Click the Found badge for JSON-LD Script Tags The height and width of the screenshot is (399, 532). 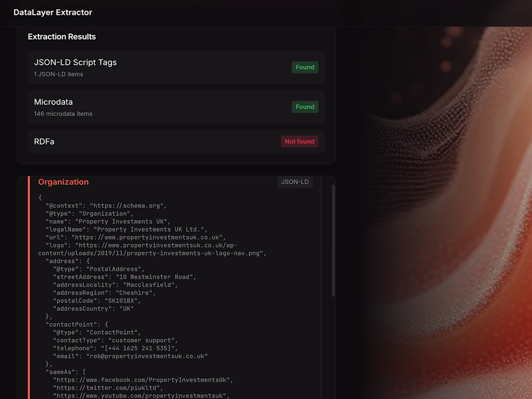tap(305, 67)
